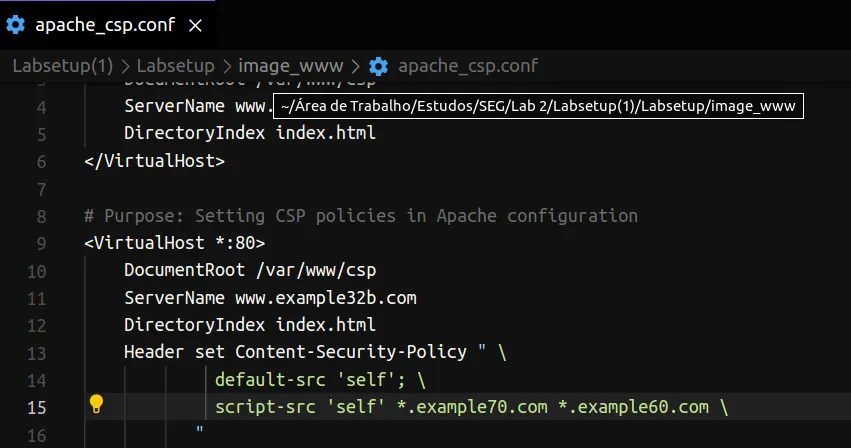Select the apache_csp.conf tab label
851x448 pixels.
(x=104, y=26)
